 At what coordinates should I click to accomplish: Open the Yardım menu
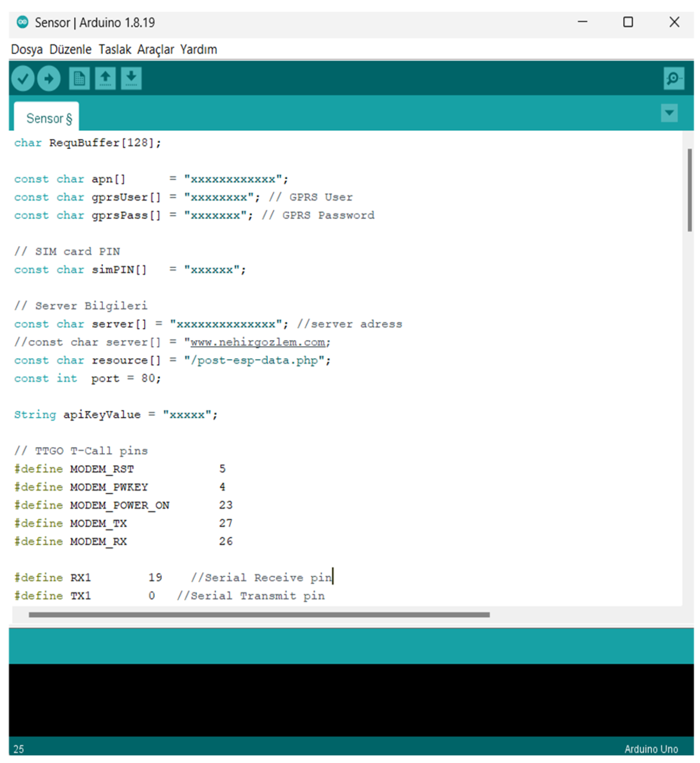(x=198, y=49)
